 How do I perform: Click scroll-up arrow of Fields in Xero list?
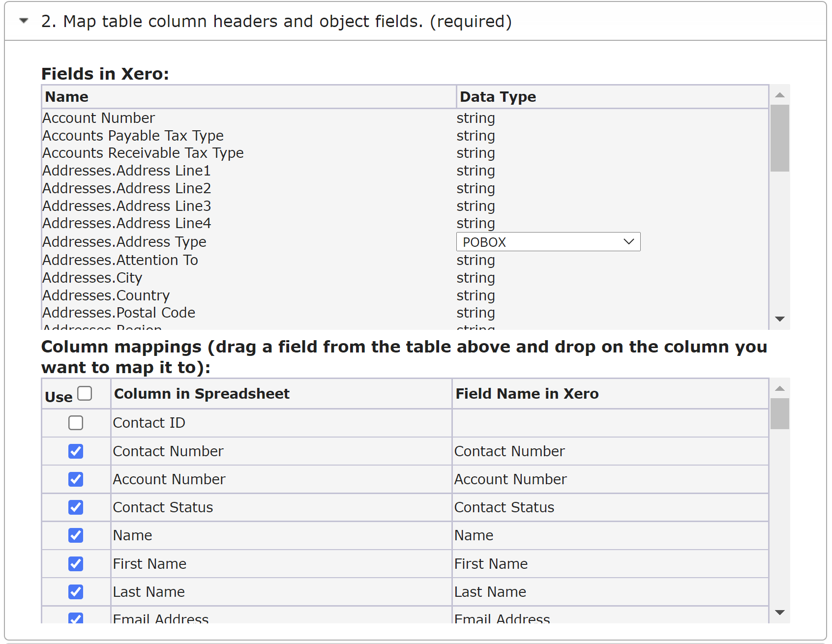pos(780,95)
